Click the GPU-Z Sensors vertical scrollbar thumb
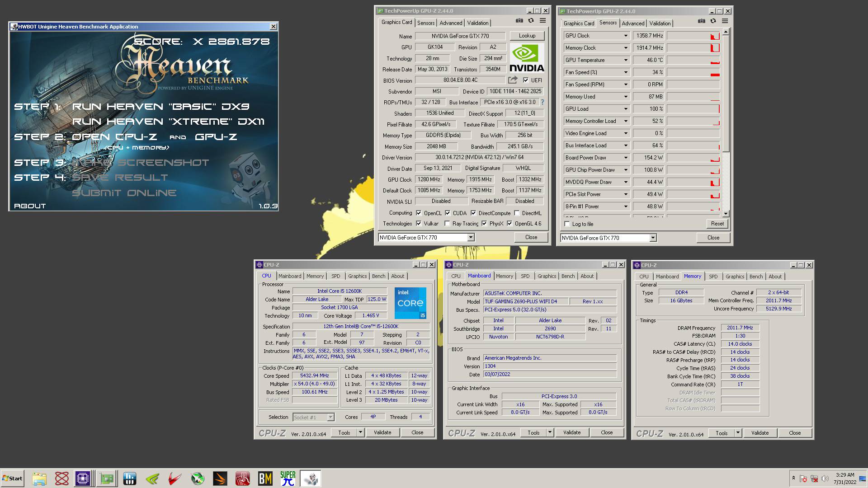This screenshot has height=488, width=868. (x=726, y=94)
